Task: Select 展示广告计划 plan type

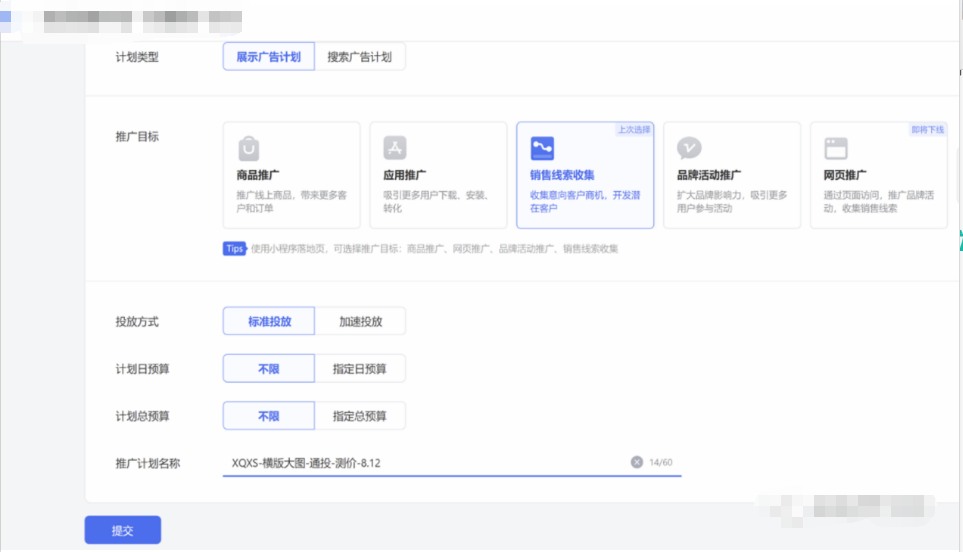Action: point(268,56)
